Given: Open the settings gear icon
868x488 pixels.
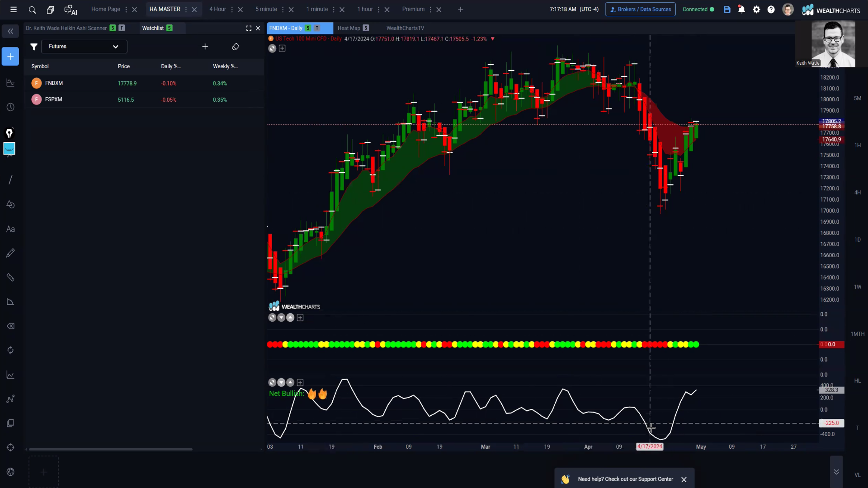Looking at the screenshot, I should (x=756, y=9).
